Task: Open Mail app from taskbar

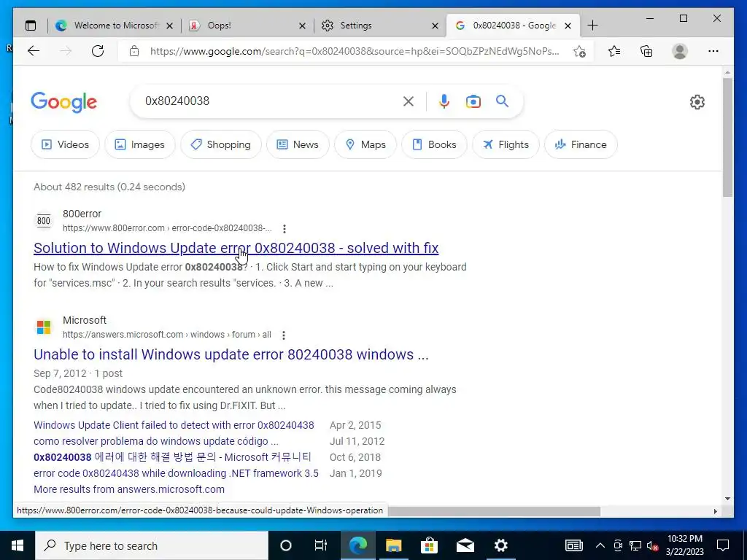Action: point(465,545)
